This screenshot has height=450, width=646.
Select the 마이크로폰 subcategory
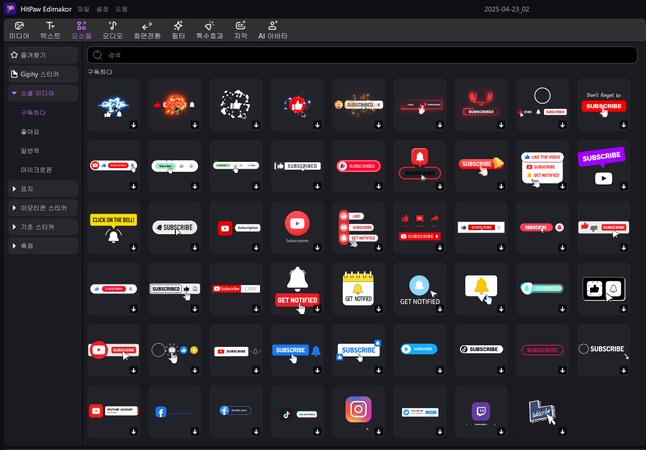pyautogui.click(x=36, y=170)
